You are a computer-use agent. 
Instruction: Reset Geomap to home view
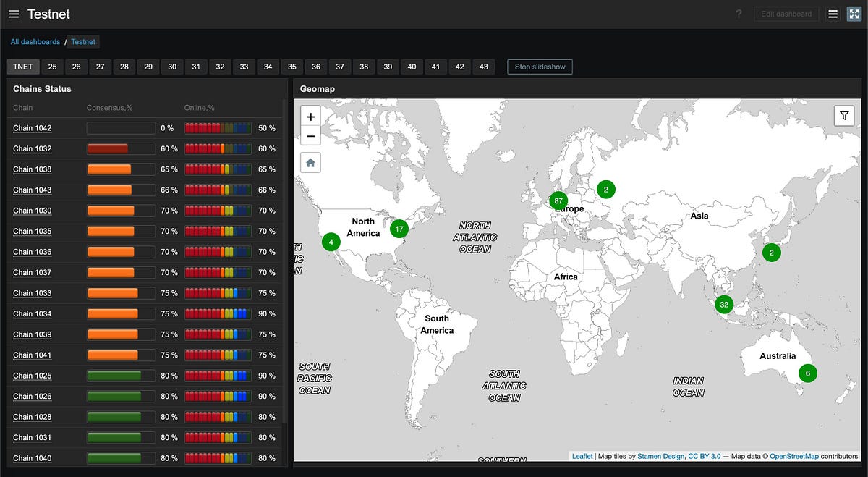coord(310,163)
